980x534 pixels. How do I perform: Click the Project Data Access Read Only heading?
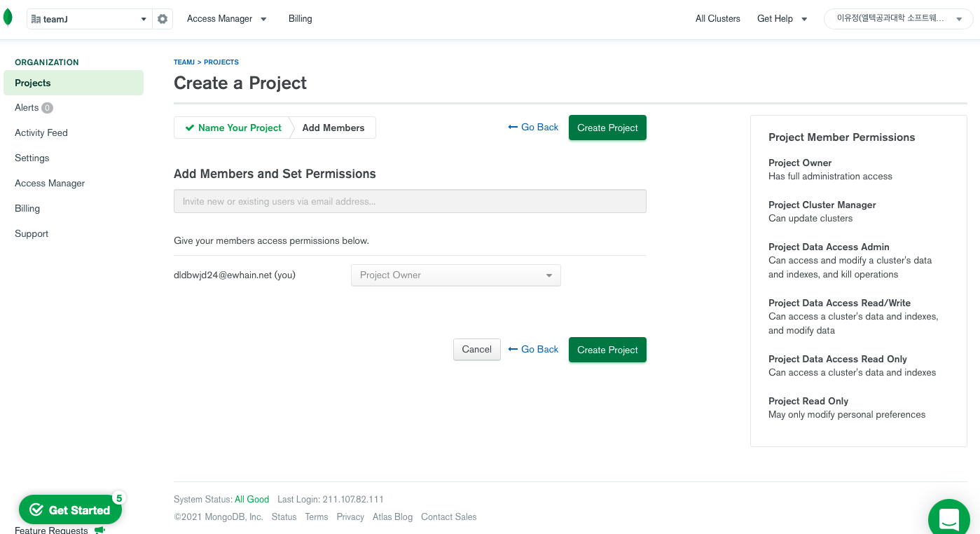tap(838, 359)
